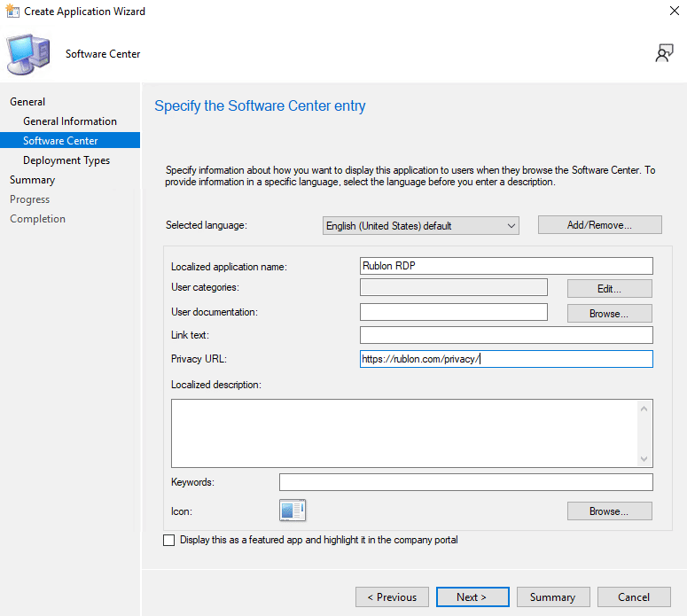Image resolution: width=687 pixels, height=616 pixels.
Task: Go back with Previous button
Action: (392, 597)
